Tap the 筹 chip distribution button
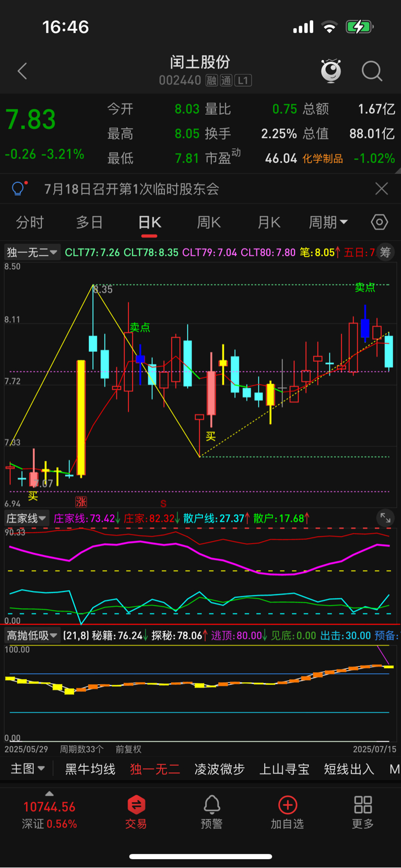 click(x=385, y=253)
